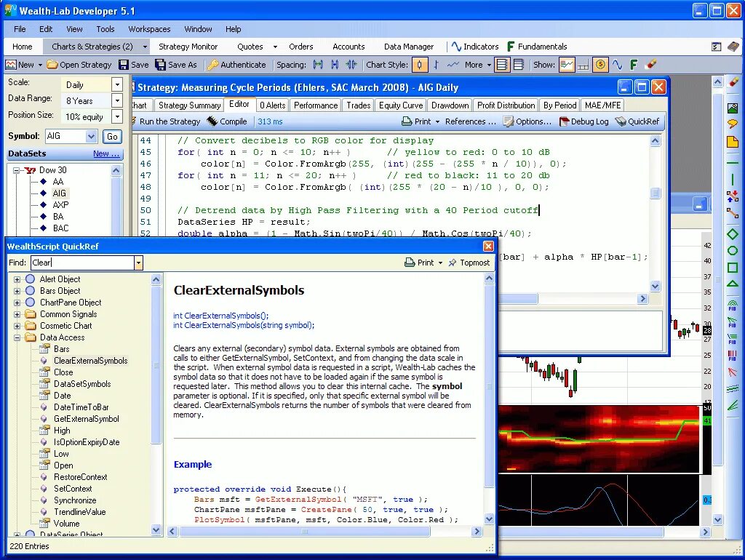
Task: Select the horizontal line drawing tool
Action: (733, 163)
